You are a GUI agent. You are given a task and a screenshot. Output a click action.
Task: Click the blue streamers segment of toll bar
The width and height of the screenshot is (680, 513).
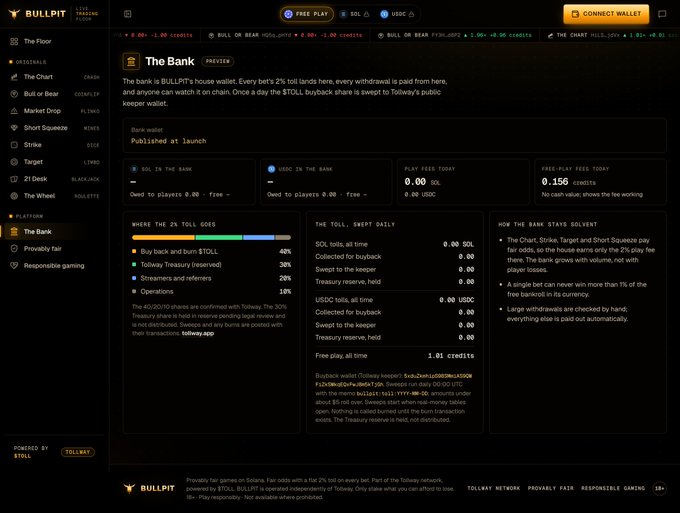pos(259,237)
